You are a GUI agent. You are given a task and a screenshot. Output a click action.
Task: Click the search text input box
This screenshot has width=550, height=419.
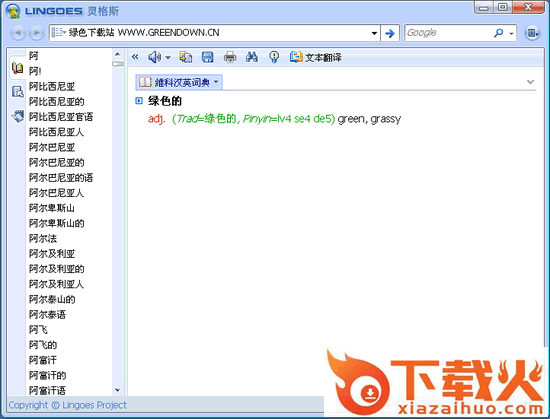219,33
